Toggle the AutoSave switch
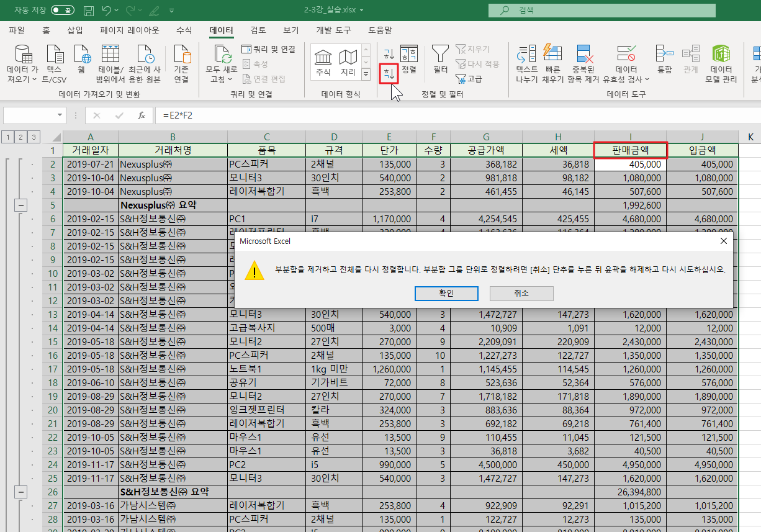This screenshot has width=761, height=532. (62, 10)
